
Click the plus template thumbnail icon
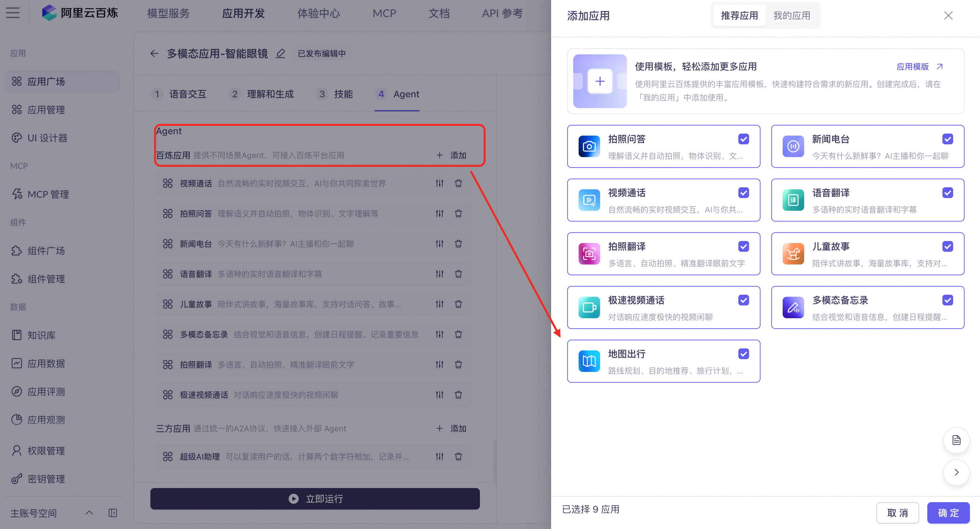click(599, 81)
